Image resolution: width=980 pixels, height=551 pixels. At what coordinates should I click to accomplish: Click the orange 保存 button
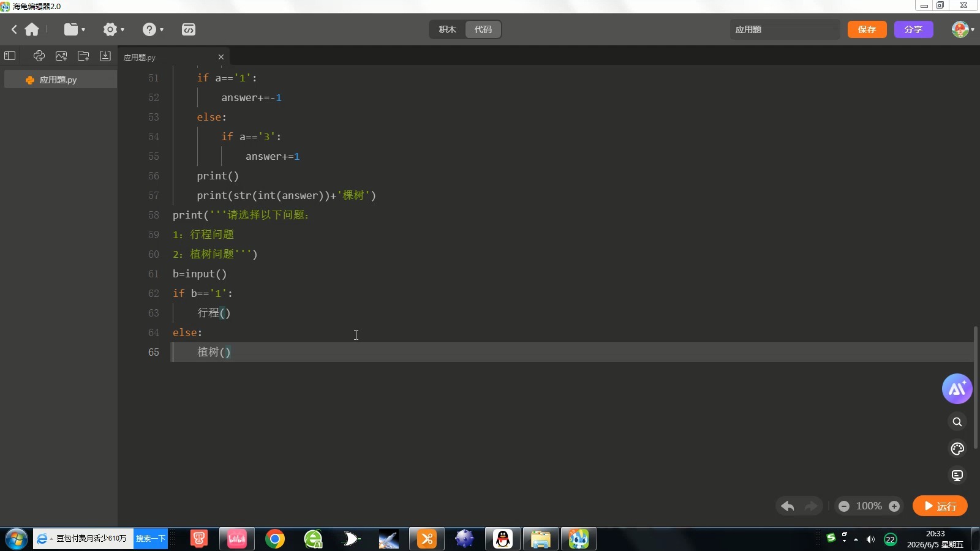click(x=867, y=29)
